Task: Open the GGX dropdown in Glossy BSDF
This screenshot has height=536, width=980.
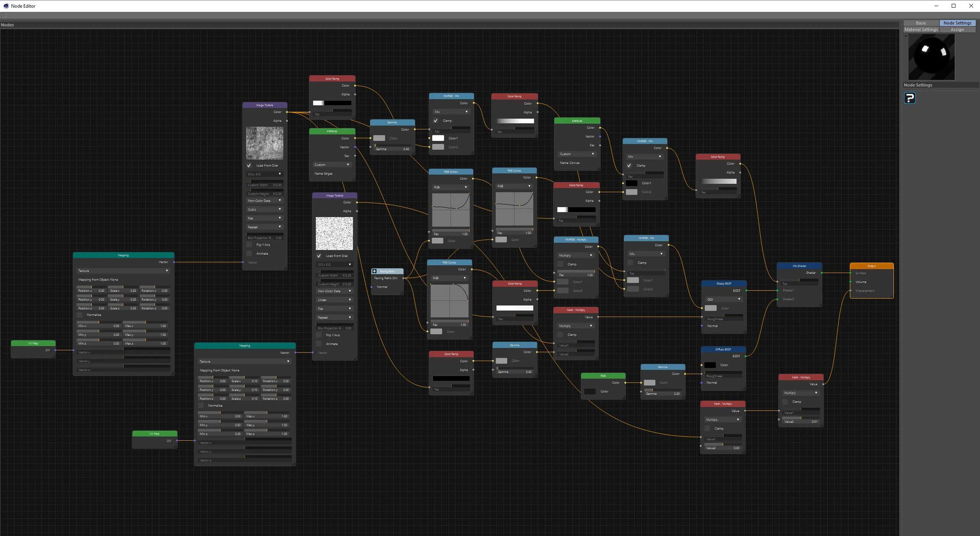Action: tap(724, 299)
